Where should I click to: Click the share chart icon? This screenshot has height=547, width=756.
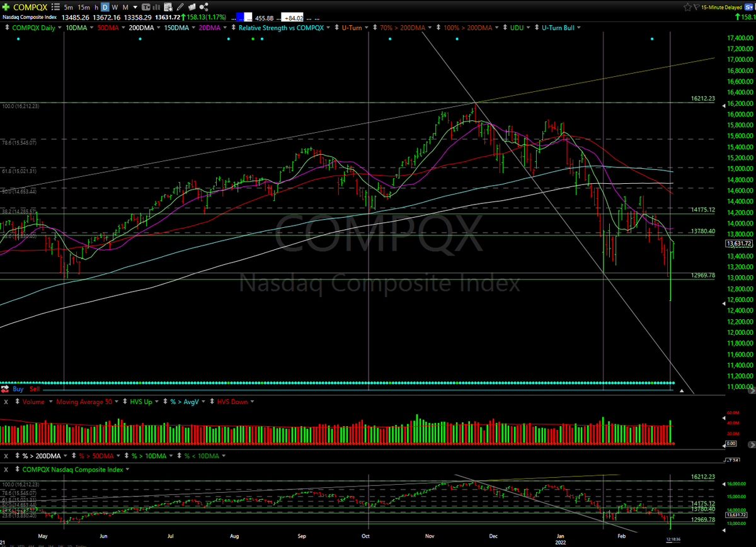point(205,7)
